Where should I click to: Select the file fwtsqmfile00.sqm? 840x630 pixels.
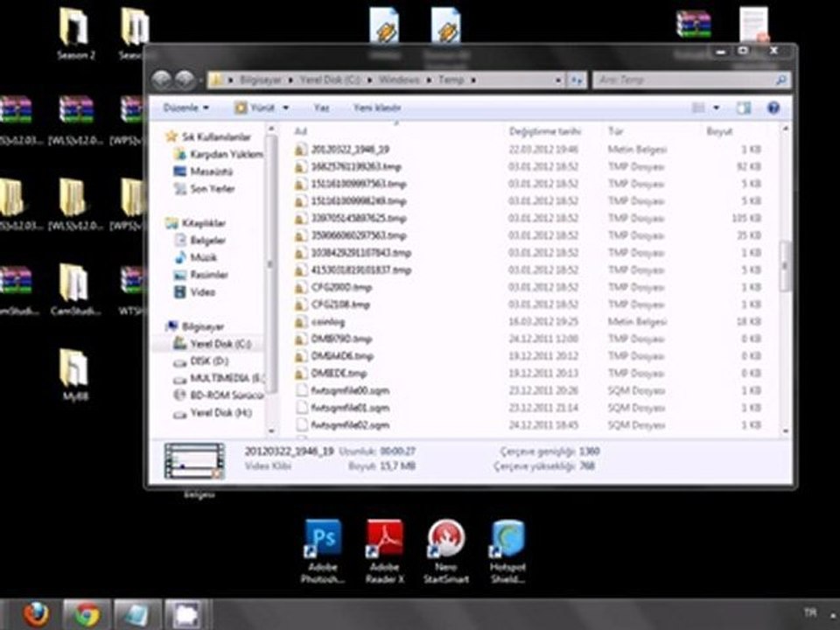tap(528, 390)
